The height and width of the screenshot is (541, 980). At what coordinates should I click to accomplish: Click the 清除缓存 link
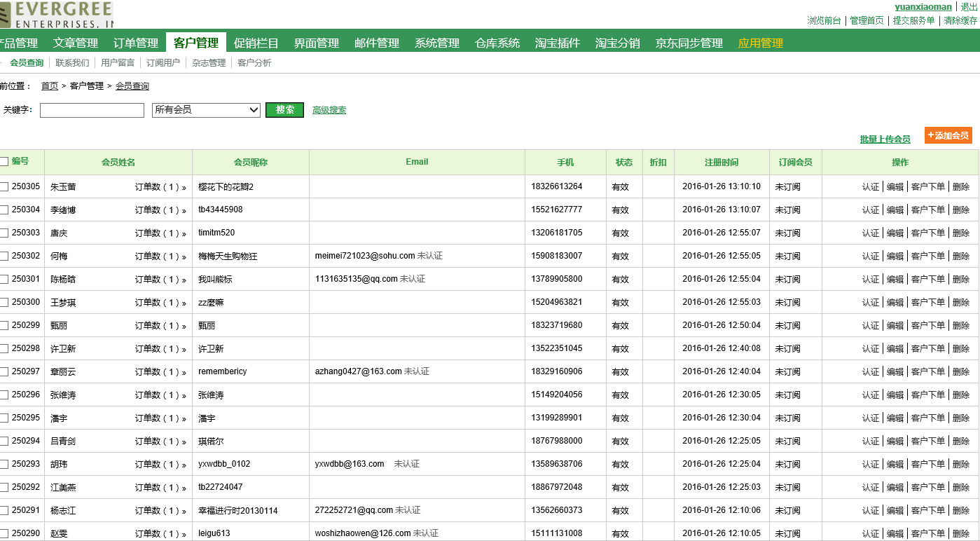960,21
